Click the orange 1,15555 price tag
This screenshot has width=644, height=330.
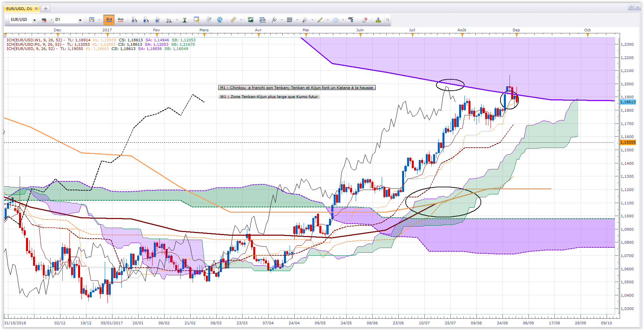pyautogui.click(x=628, y=142)
